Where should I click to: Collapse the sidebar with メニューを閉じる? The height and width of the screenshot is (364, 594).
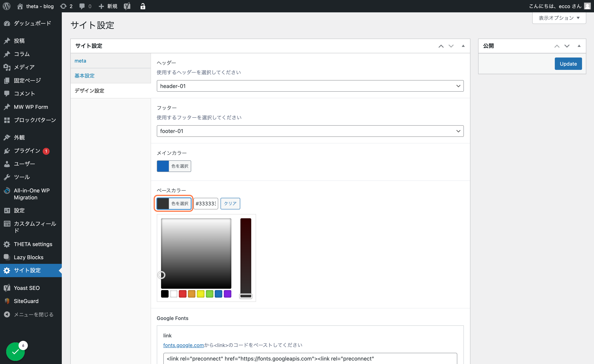[31, 315]
